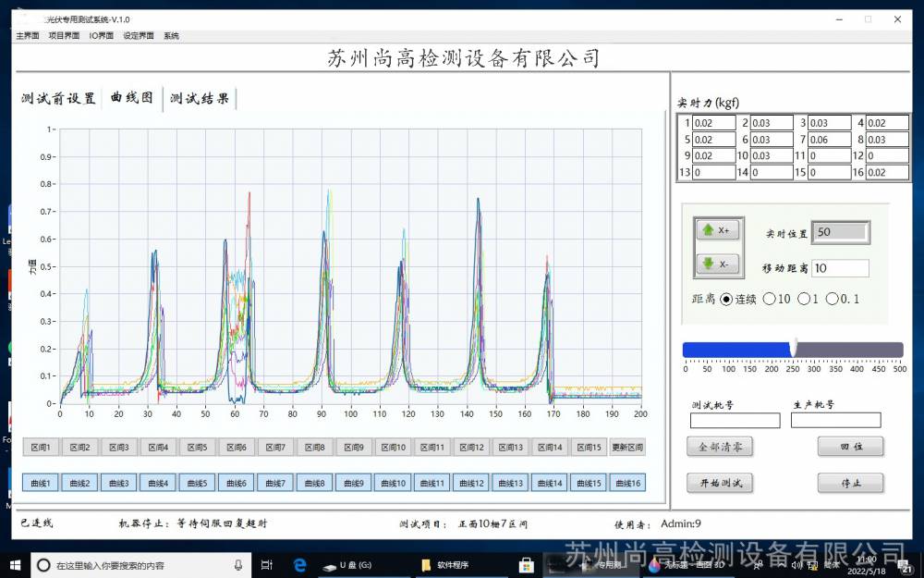Viewport: 924px width, 578px height.
Task: Select the 10 distance radio button
Action: tap(769, 299)
